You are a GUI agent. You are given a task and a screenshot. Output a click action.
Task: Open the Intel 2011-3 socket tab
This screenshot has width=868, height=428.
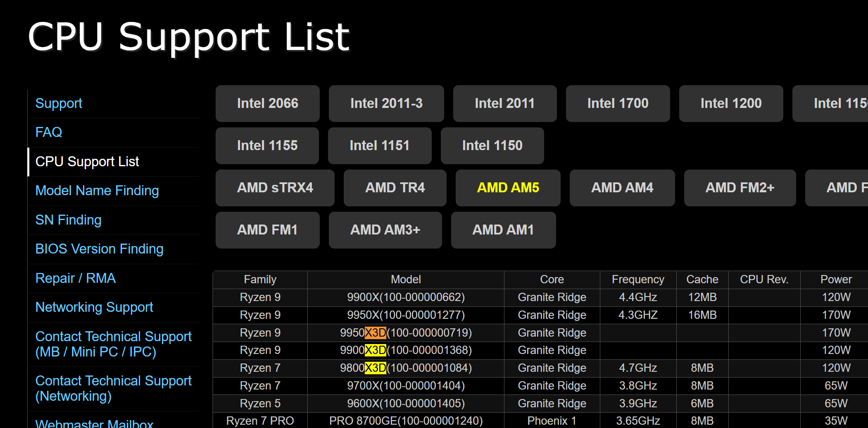pos(386,103)
